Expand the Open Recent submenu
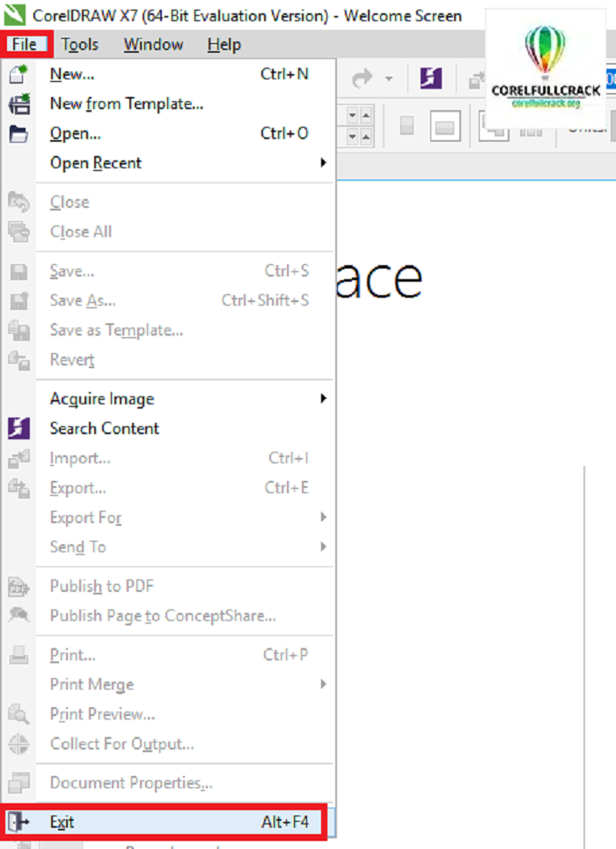 pyautogui.click(x=323, y=162)
